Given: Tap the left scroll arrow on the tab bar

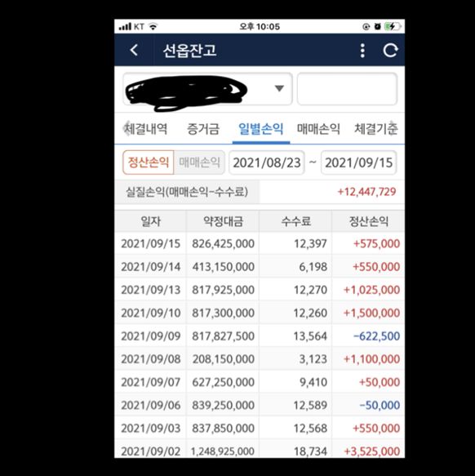Looking at the screenshot, I should (x=125, y=128).
